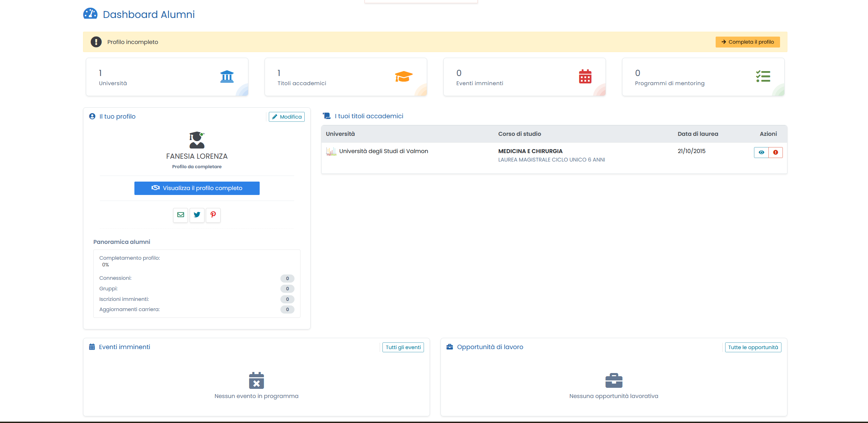This screenshot has width=868, height=423.
Task: Click Data di laurea column header
Action: pos(698,134)
